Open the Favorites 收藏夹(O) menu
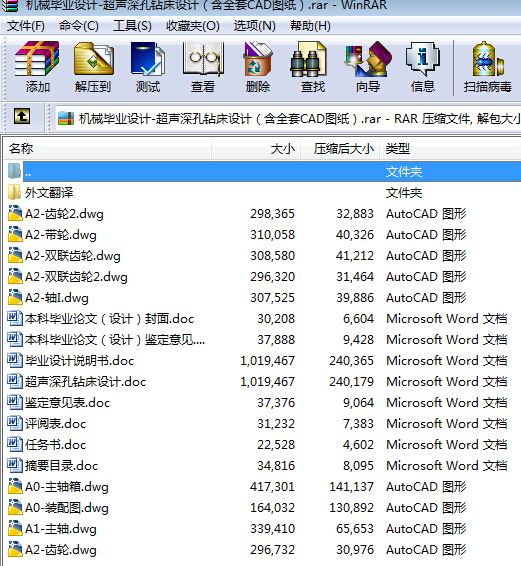The height and width of the screenshot is (566, 521). (192, 26)
